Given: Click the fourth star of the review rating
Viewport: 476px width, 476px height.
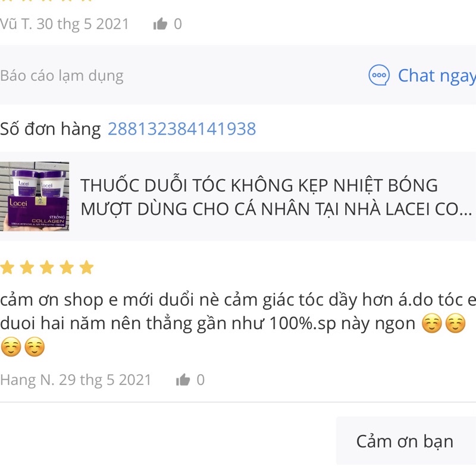Looking at the screenshot, I should pyautogui.click(x=67, y=267).
